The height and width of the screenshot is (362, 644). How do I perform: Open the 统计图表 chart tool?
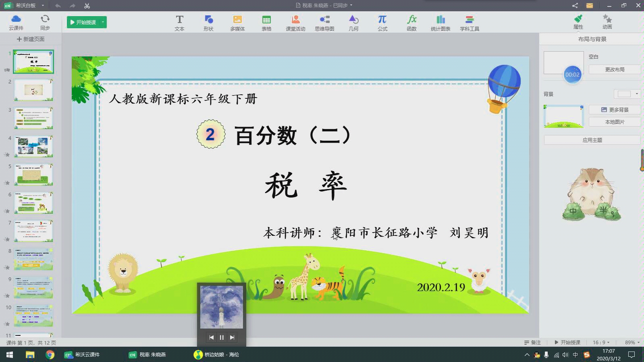click(440, 23)
